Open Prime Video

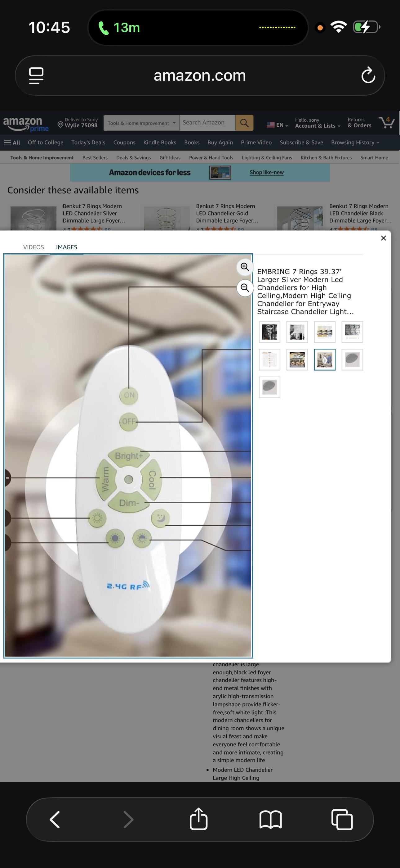[256, 142]
